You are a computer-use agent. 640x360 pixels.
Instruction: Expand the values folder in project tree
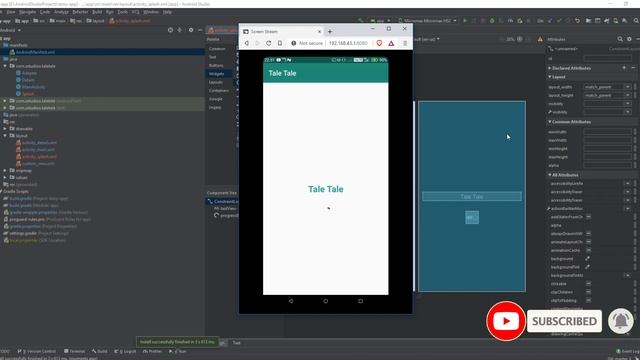(x=5, y=178)
